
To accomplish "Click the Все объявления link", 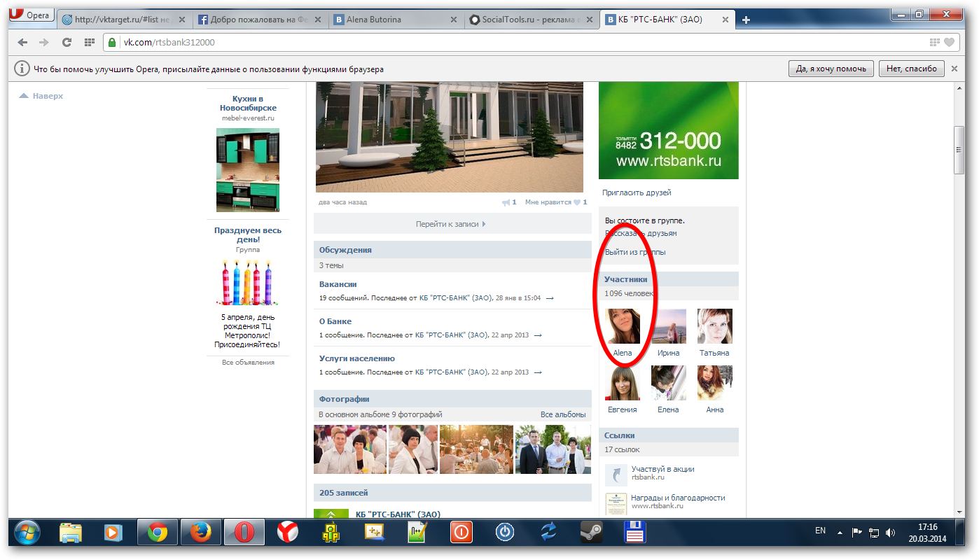I will (x=248, y=363).
